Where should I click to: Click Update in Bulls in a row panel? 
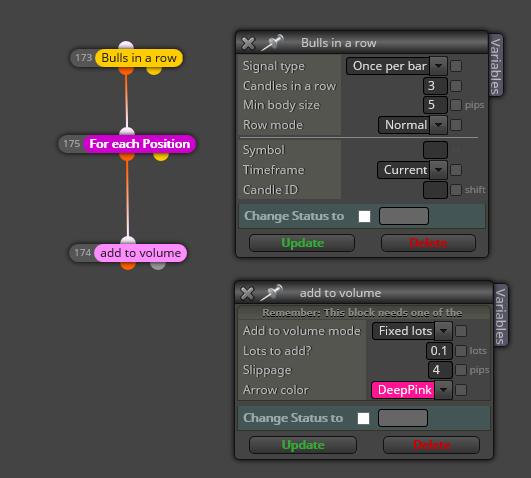[x=302, y=243]
